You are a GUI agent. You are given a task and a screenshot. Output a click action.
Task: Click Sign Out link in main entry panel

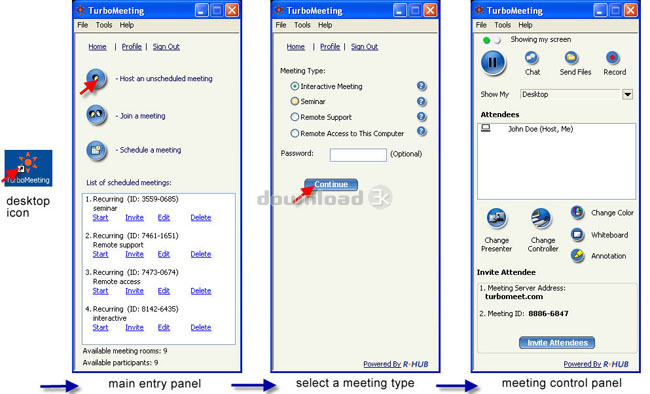tap(166, 47)
